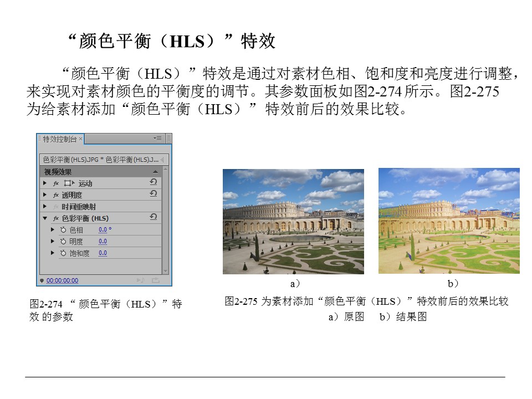The image size is (532, 399).
Task: Open the effect controls panel flyout menu
Action: (x=157, y=139)
